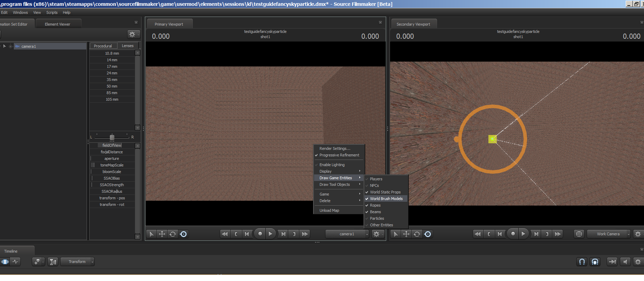Viewport: 644px width, 281px height.
Task: Switch to the Element Viewer tab
Action: [57, 25]
